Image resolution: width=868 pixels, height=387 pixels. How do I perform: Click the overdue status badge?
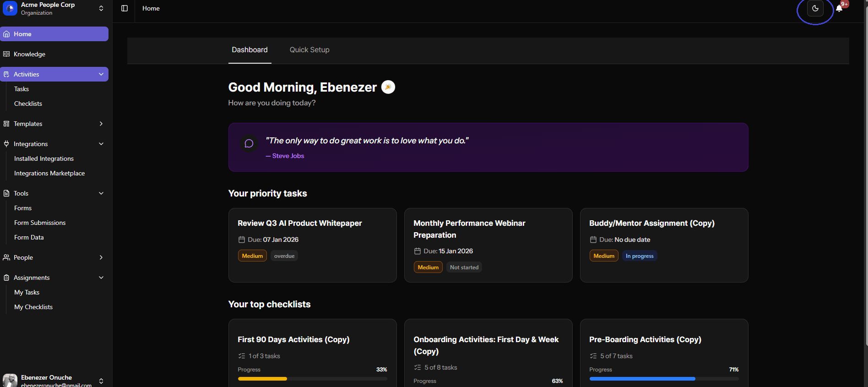tap(284, 256)
